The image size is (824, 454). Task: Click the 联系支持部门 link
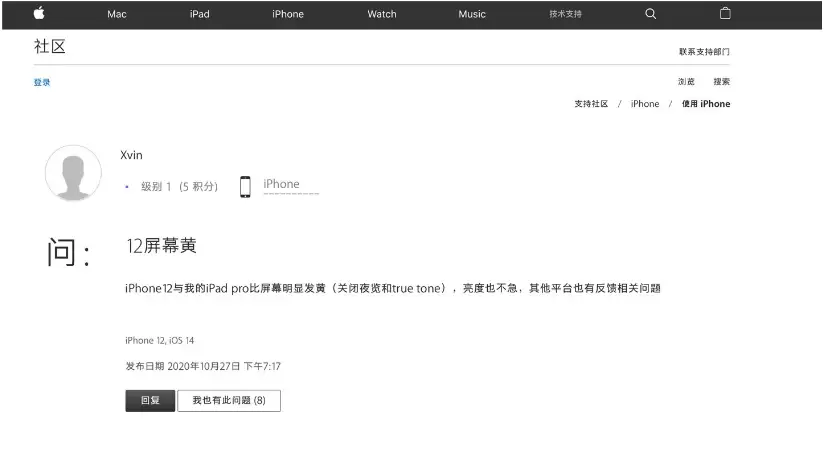tap(704, 51)
